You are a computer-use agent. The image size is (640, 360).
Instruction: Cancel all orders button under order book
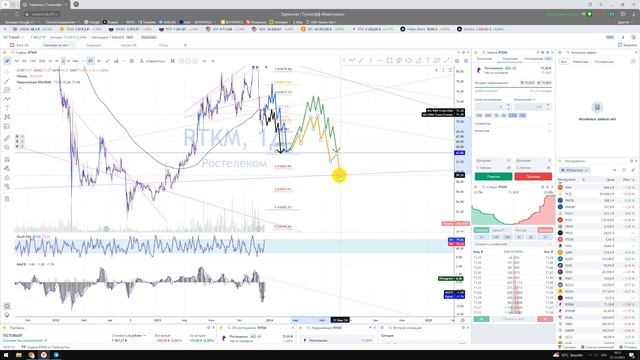513,319
